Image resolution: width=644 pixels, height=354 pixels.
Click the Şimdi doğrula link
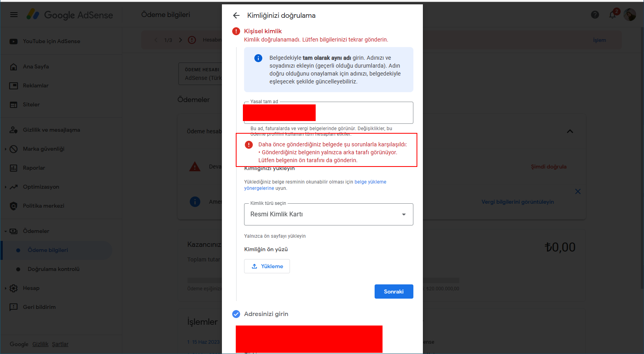[x=549, y=167]
